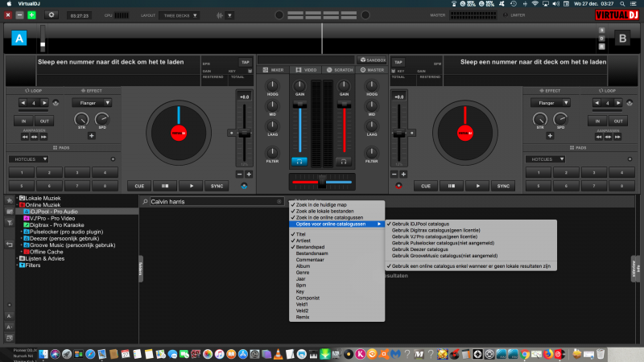
Task: Collapse Online Muziek tree folder
Action: pos(17,205)
